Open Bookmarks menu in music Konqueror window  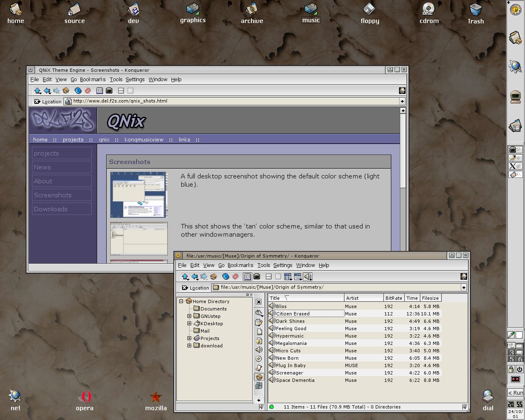click(x=240, y=265)
